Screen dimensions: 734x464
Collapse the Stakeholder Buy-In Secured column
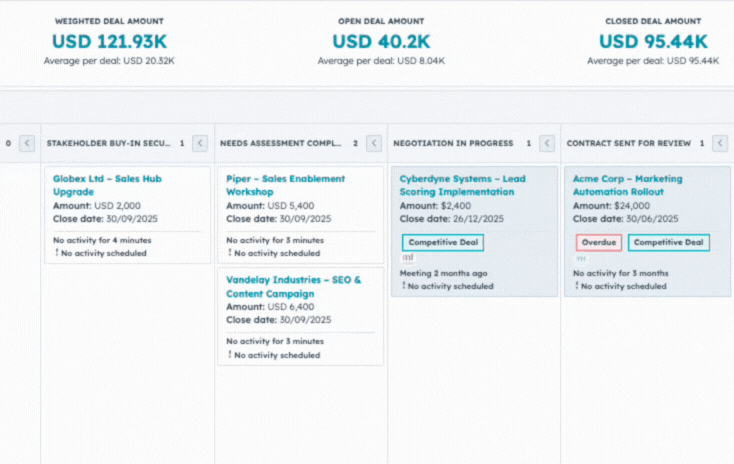[x=200, y=143]
